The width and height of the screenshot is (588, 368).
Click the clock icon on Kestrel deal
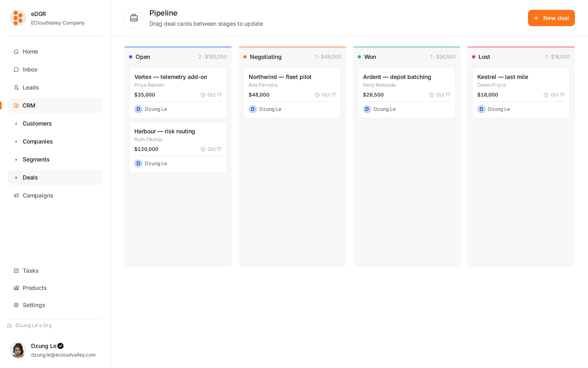tap(546, 95)
